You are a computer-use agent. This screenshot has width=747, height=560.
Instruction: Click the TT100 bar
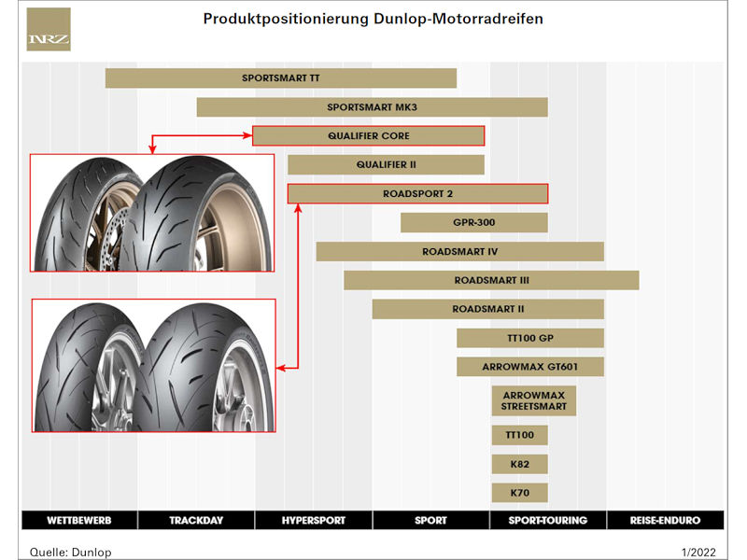(520, 435)
